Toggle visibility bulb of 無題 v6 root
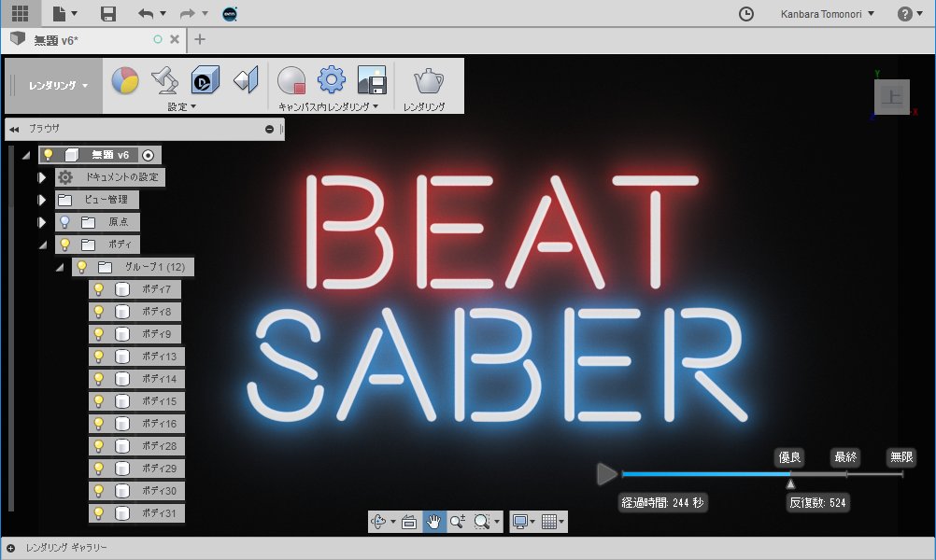 coord(49,155)
